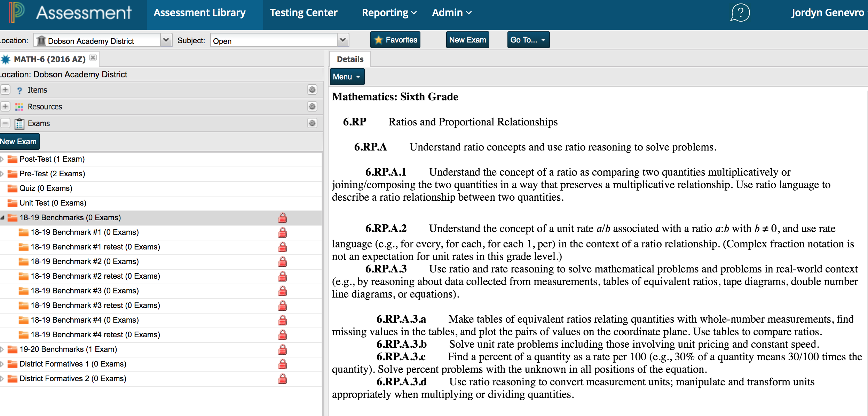
Task: Click lock icon for Benchmark #4 retest
Action: tap(283, 335)
